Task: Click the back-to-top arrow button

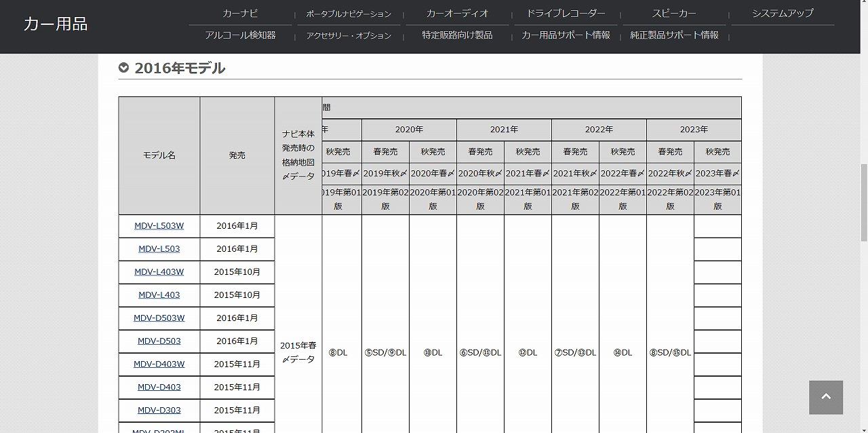Action: click(826, 397)
